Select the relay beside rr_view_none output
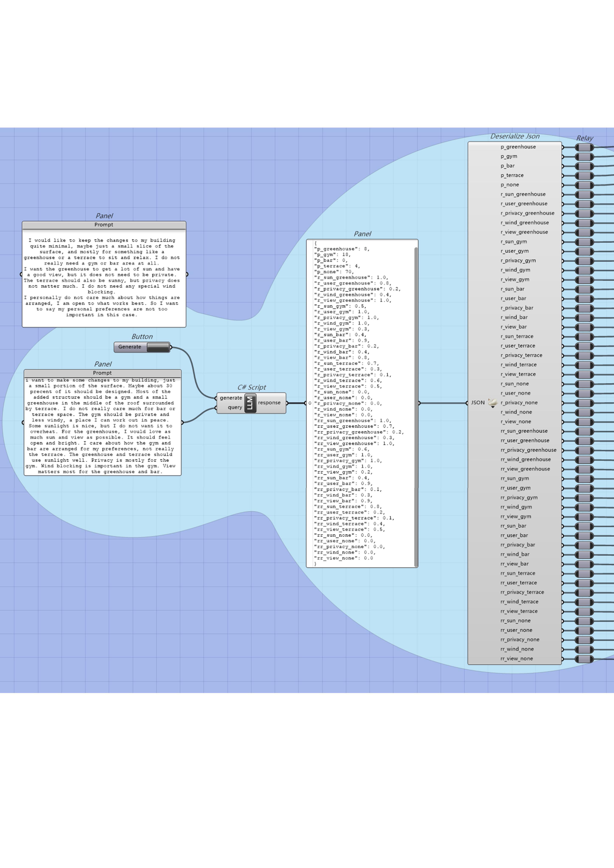Viewport: 614px width, 868px height. 584,659
